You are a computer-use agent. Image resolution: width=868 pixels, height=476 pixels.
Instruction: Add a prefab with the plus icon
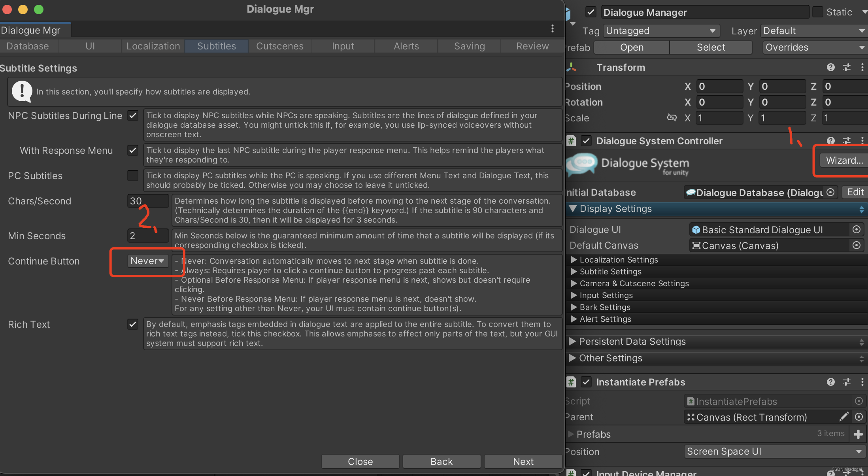point(859,434)
